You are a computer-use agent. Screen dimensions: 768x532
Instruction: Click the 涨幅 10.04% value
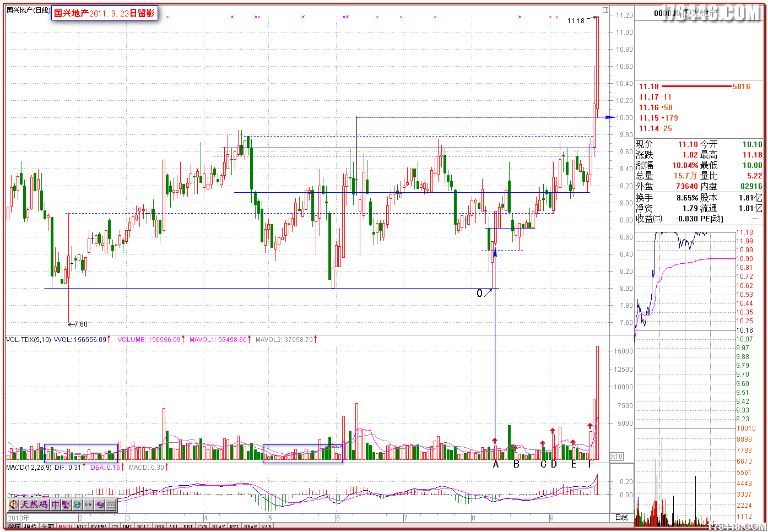pyautogui.click(x=685, y=165)
